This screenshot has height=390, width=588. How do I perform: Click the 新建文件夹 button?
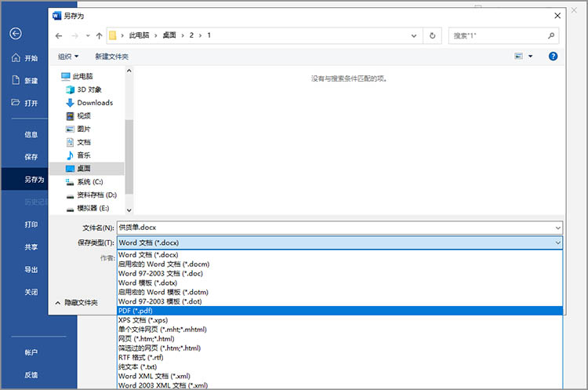[111, 56]
